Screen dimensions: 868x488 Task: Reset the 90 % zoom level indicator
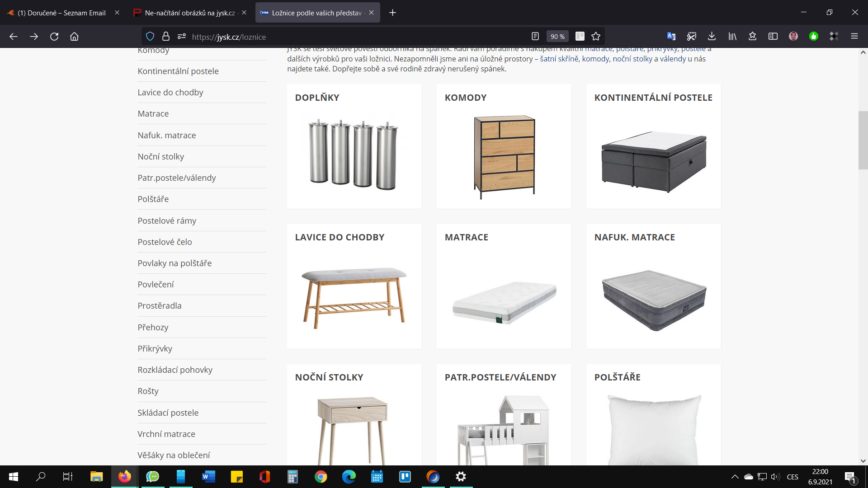click(x=557, y=37)
